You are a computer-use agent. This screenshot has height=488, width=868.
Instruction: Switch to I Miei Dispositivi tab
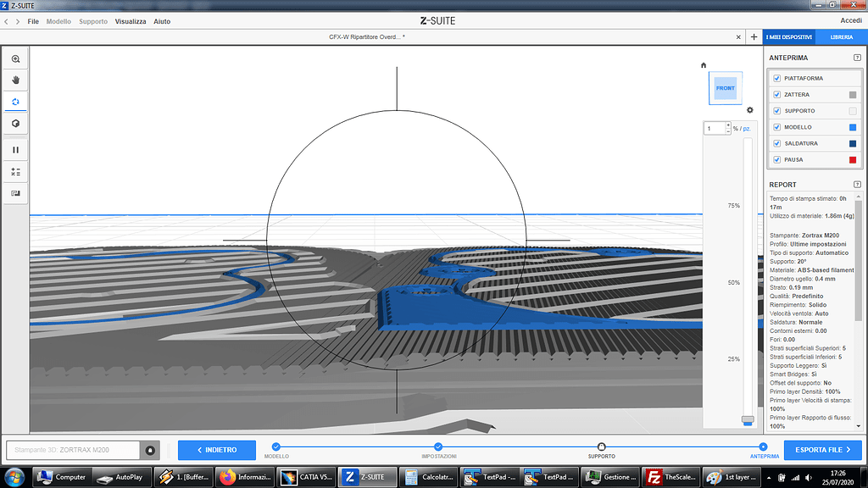tap(789, 37)
